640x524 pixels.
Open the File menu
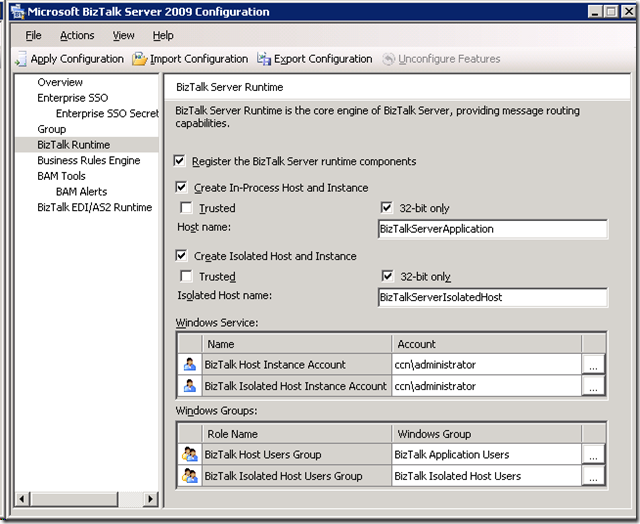pos(33,36)
